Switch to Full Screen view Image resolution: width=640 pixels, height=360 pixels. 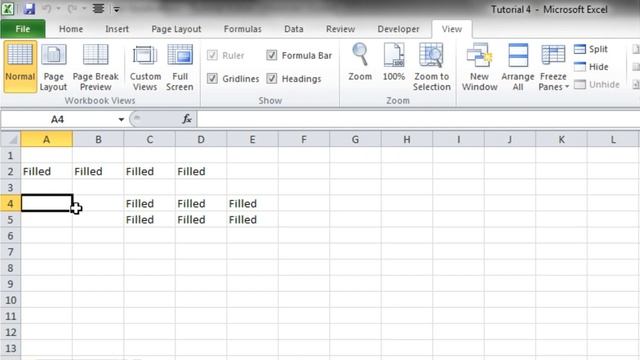[180, 68]
